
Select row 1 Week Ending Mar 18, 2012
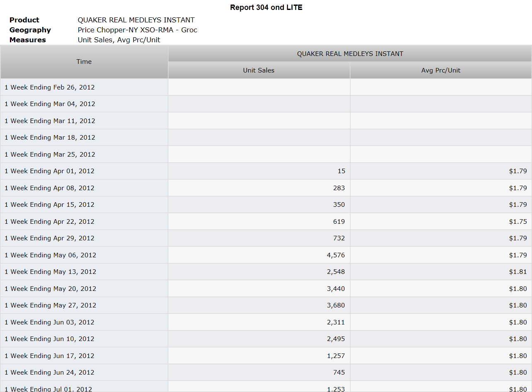coord(266,138)
